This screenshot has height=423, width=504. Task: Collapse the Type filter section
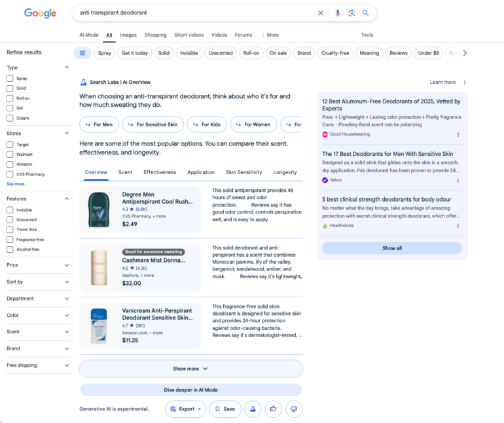[67, 67]
